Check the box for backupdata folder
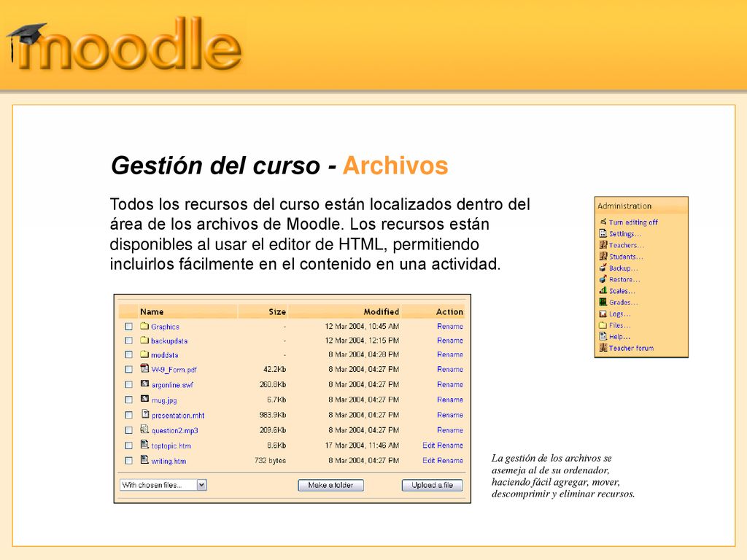The image size is (747, 560). coord(128,341)
